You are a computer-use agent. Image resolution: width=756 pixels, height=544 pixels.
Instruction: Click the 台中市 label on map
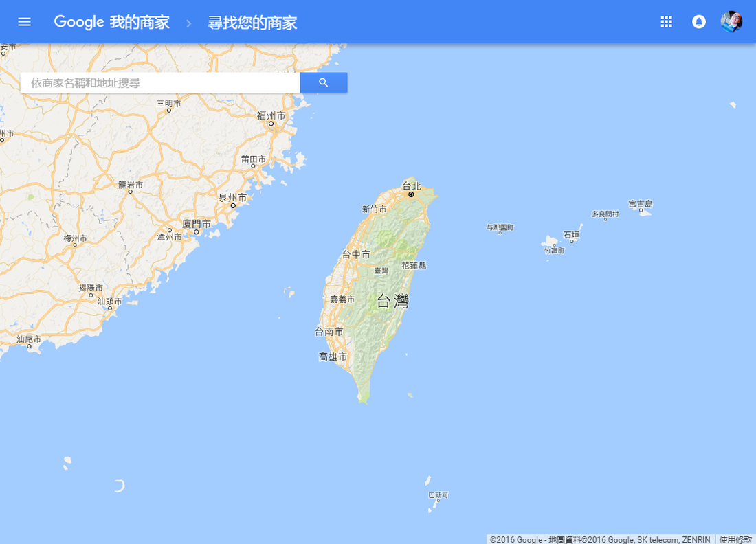pos(356,254)
